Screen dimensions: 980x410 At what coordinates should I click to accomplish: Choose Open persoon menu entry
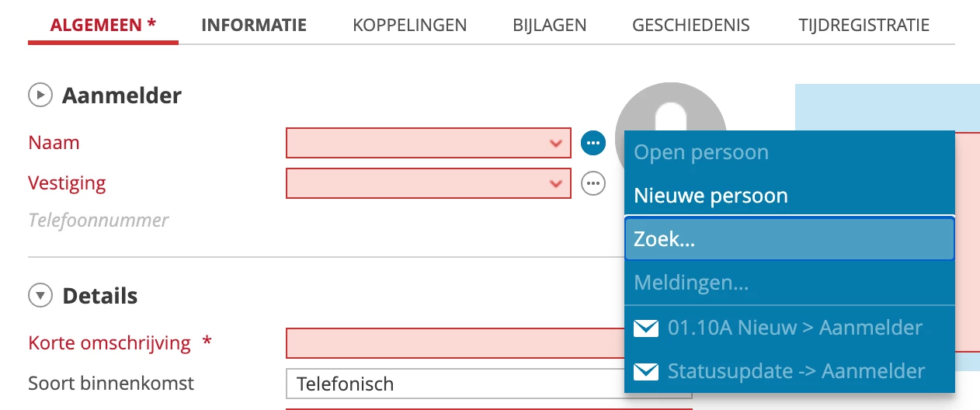701,152
